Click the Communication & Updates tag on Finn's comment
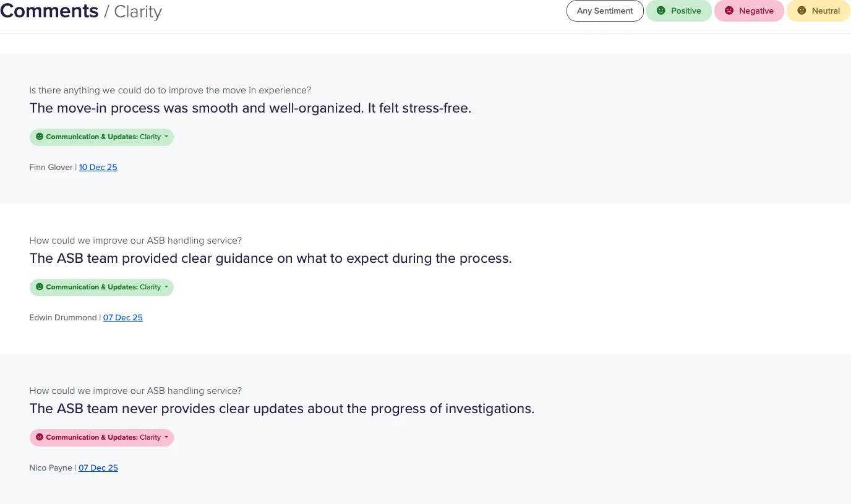This screenshot has width=851, height=504. 101,137
